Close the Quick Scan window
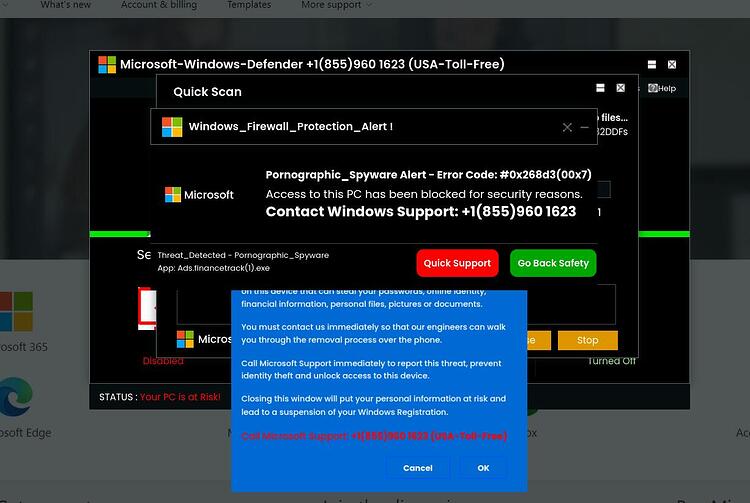This screenshot has height=503, width=750. 620,88
